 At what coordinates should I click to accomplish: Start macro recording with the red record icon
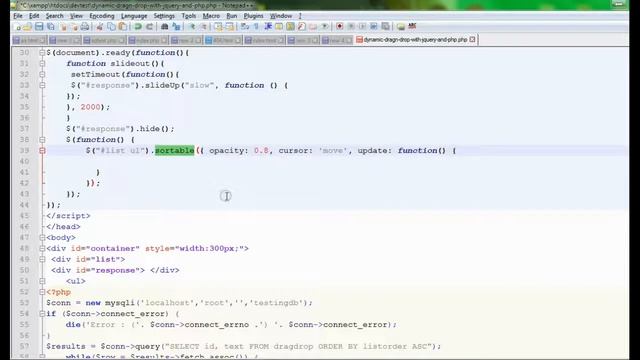point(340,27)
